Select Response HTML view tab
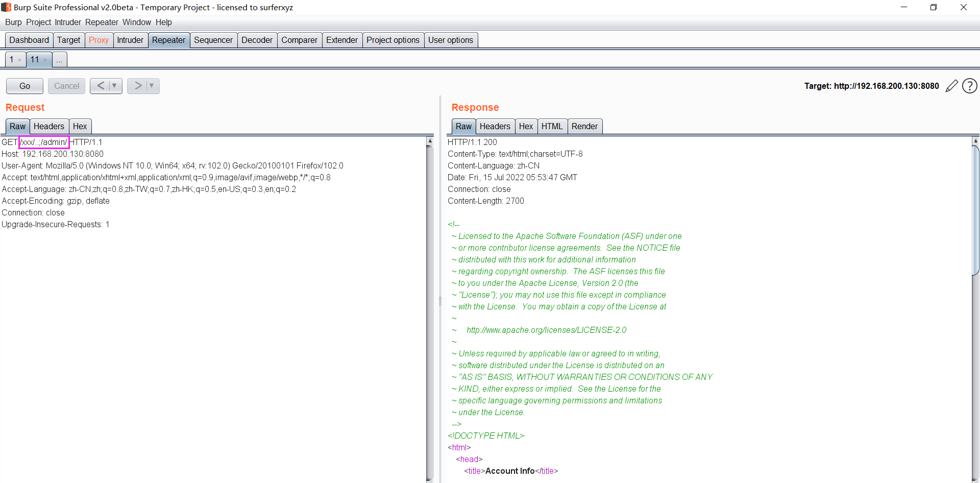 (552, 126)
